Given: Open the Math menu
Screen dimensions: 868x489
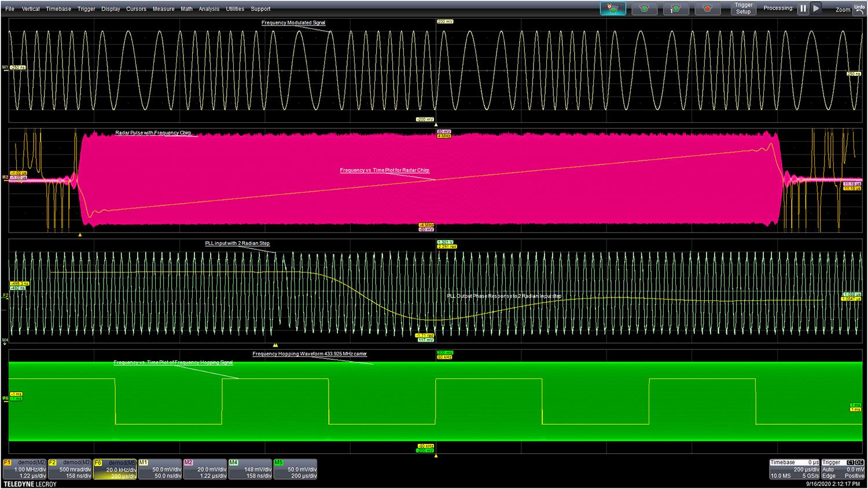Looking at the screenshot, I should (x=186, y=9).
